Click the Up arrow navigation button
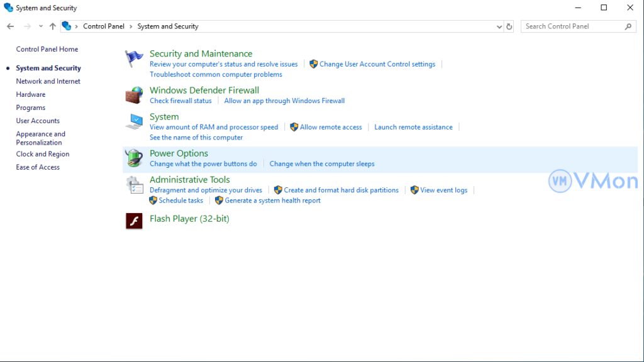Viewport: 644px width, 362px height. pos(53,26)
